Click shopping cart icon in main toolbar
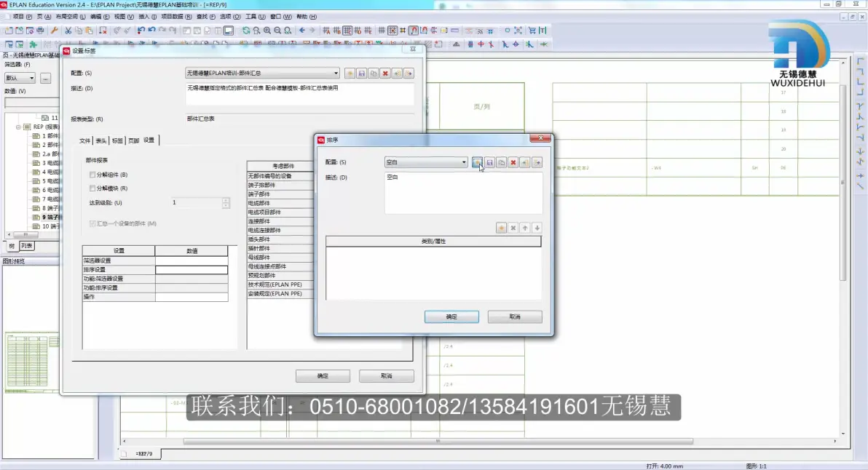The image size is (868, 470). coord(532,31)
